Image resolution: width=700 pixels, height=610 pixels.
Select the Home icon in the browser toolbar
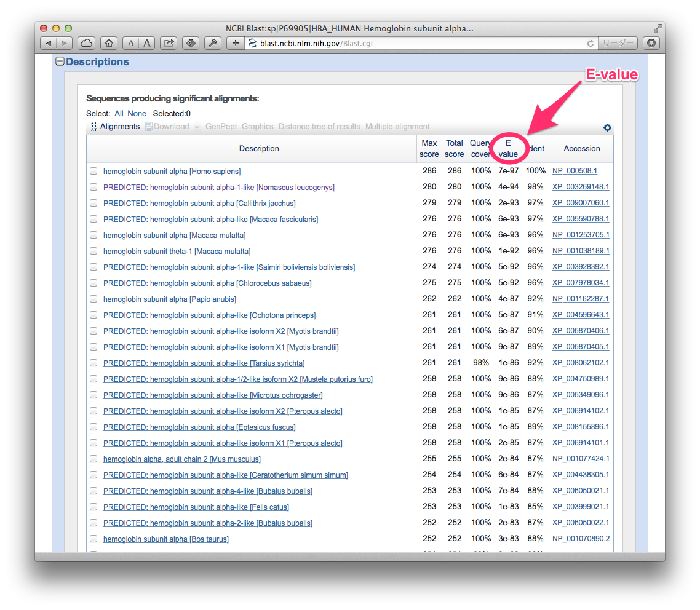point(109,43)
